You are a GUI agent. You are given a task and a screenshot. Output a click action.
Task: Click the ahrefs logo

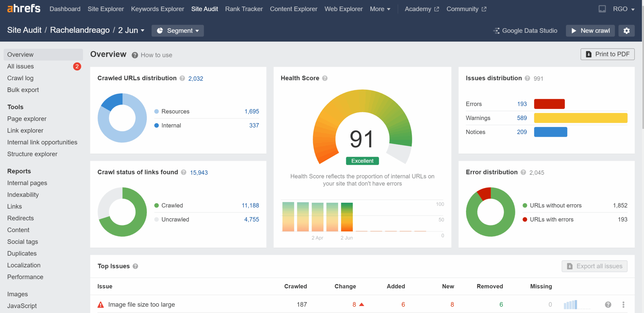24,9
